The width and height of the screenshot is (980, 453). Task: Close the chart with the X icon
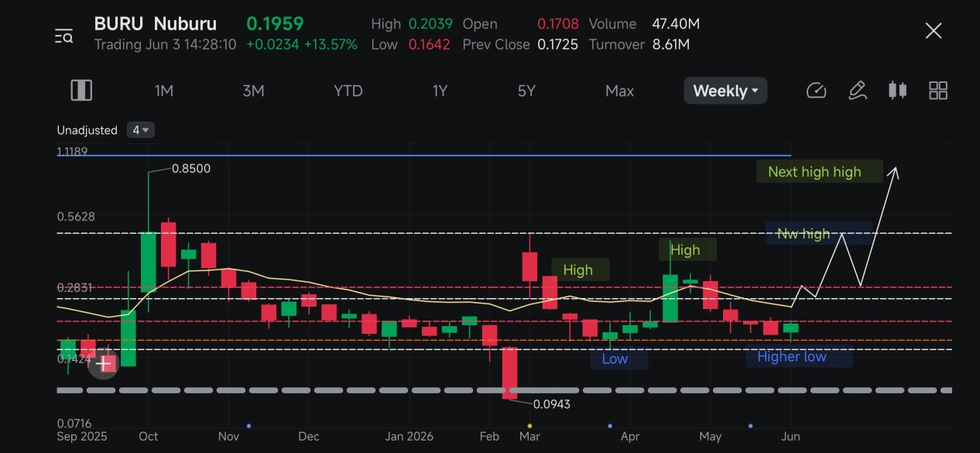click(x=934, y=31)
